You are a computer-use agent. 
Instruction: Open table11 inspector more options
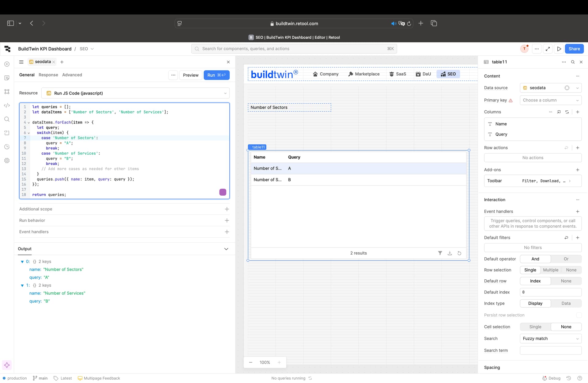coord(564,62)
